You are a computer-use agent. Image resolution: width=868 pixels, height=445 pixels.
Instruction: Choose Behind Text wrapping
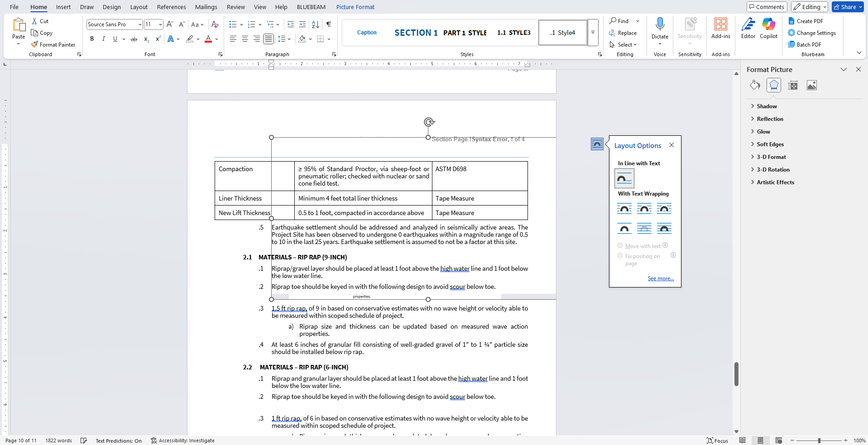644,229
